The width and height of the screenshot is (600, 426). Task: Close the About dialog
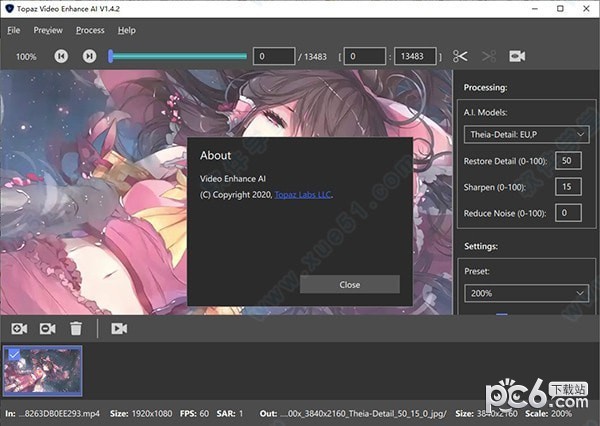pos(350,284)
